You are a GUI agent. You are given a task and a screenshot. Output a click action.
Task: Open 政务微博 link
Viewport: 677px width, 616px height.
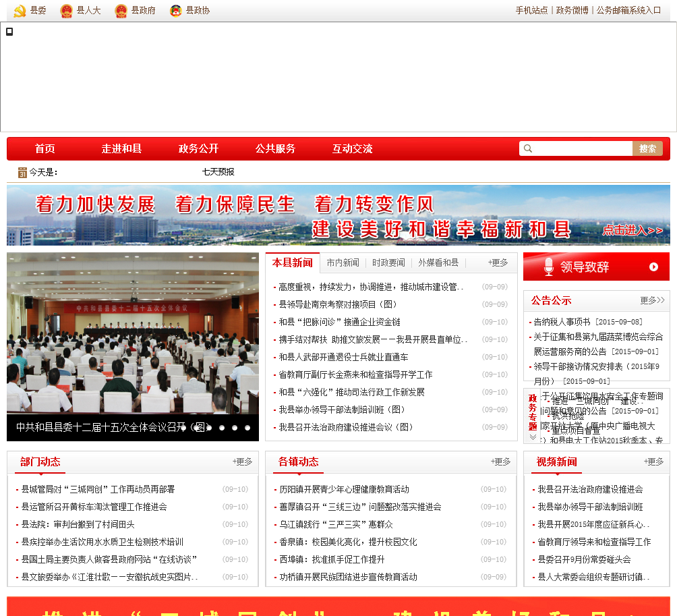(572, 10)
